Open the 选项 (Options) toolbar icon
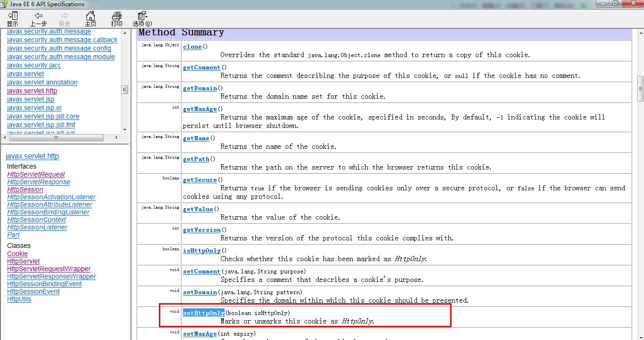Image resolution: width=644 pixels, height=340 pixels. pos(142,19)
